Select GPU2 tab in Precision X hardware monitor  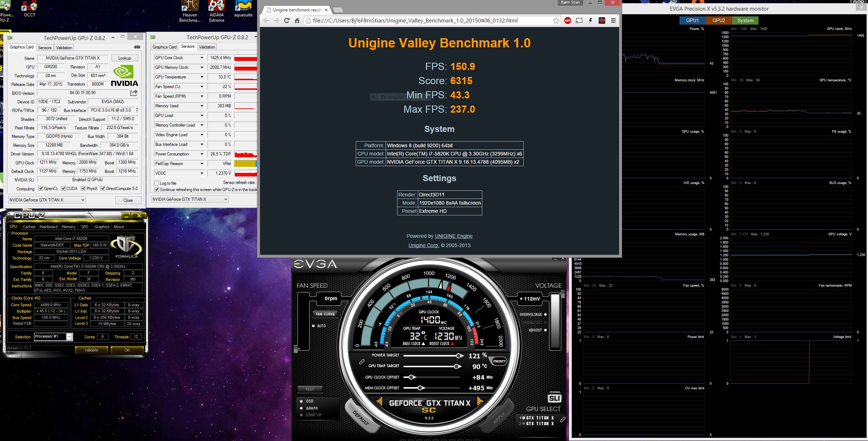pyautogui.click(x=719, y=20)
